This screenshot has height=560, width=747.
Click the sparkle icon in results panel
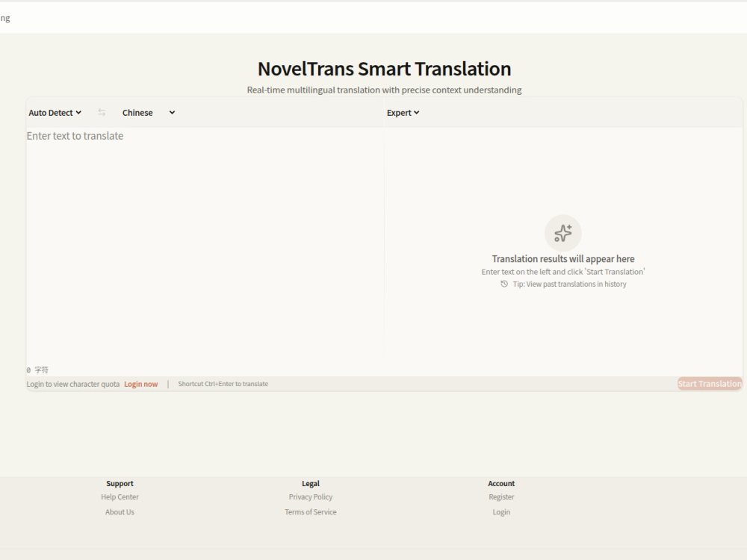562,233
